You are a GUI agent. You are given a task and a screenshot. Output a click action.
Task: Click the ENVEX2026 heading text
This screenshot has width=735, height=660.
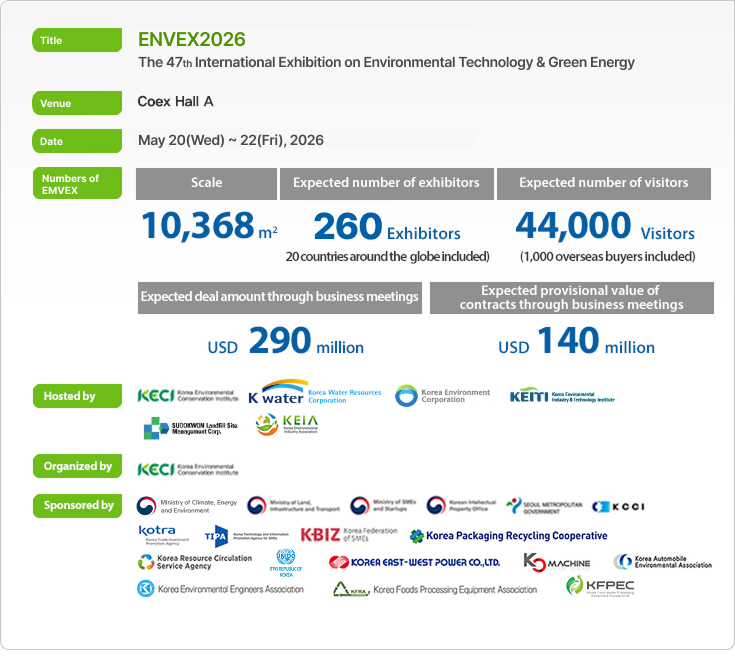click(192, 40)
